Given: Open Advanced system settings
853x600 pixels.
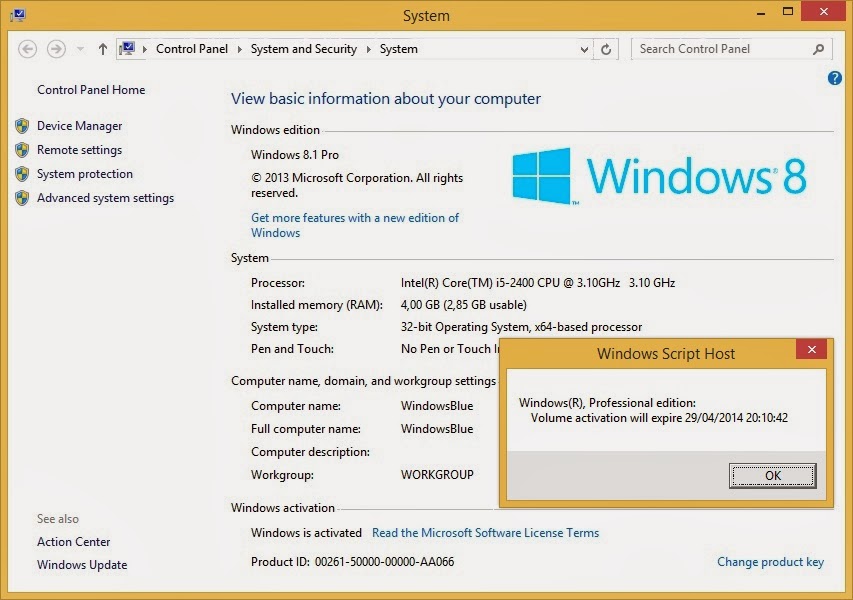Looking at the screenshot, I should click(x=106, y=198).
